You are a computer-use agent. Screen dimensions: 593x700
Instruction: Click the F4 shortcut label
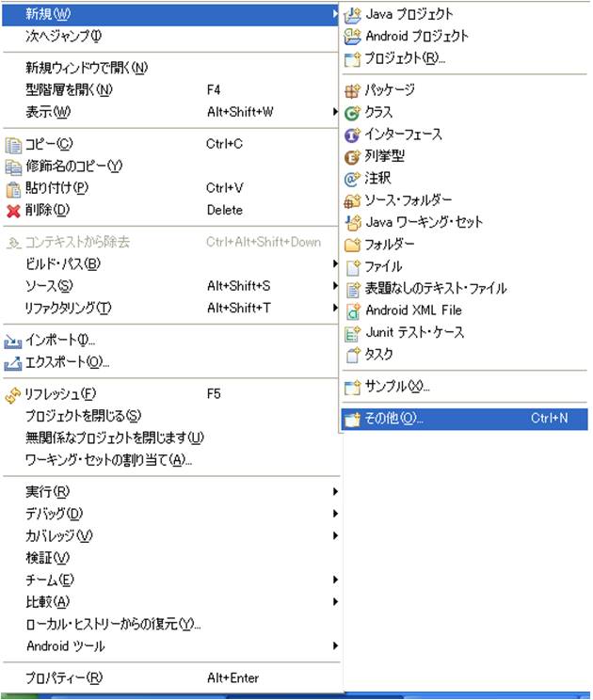pos(214,89)
